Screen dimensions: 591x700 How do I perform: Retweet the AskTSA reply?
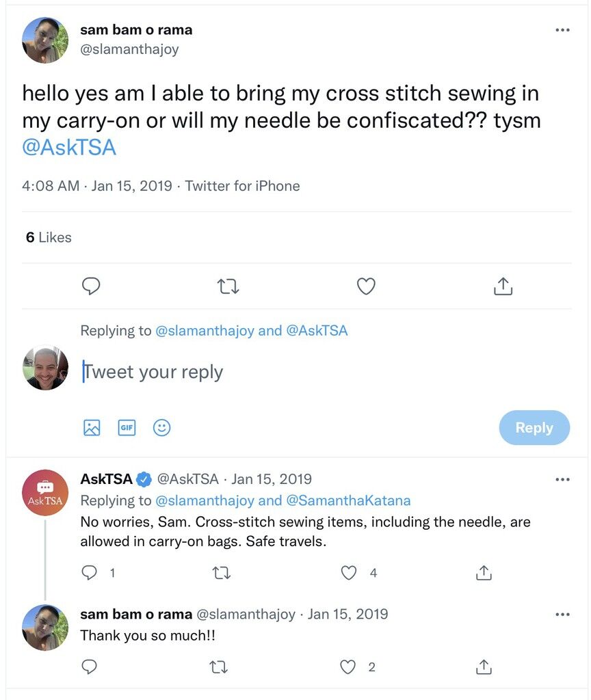coord(221,572)
